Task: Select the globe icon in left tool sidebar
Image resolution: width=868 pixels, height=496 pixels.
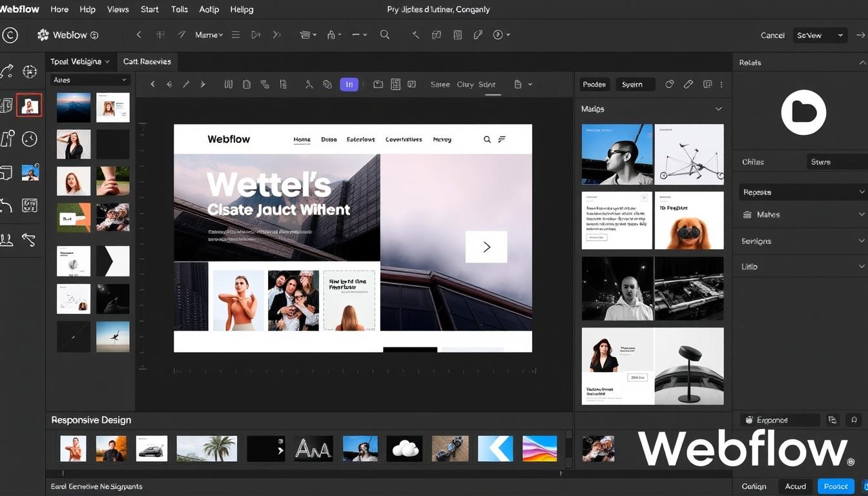Action: [30, 71]
